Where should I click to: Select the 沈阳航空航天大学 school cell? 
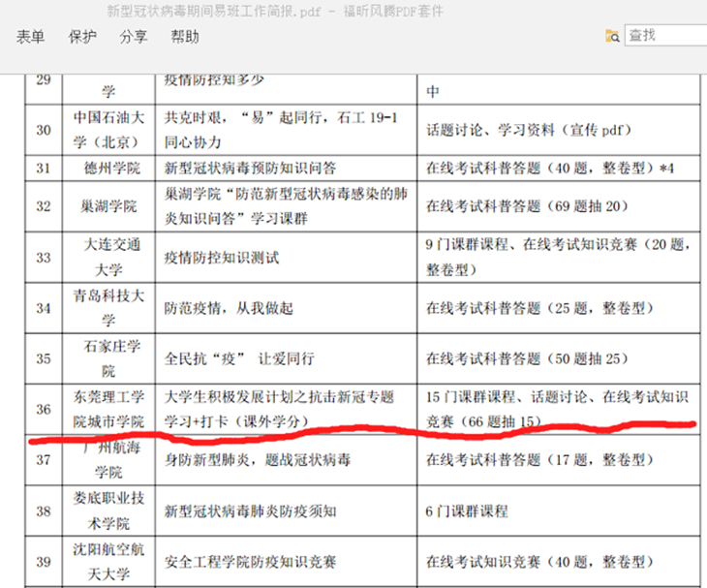coord(108,562)
